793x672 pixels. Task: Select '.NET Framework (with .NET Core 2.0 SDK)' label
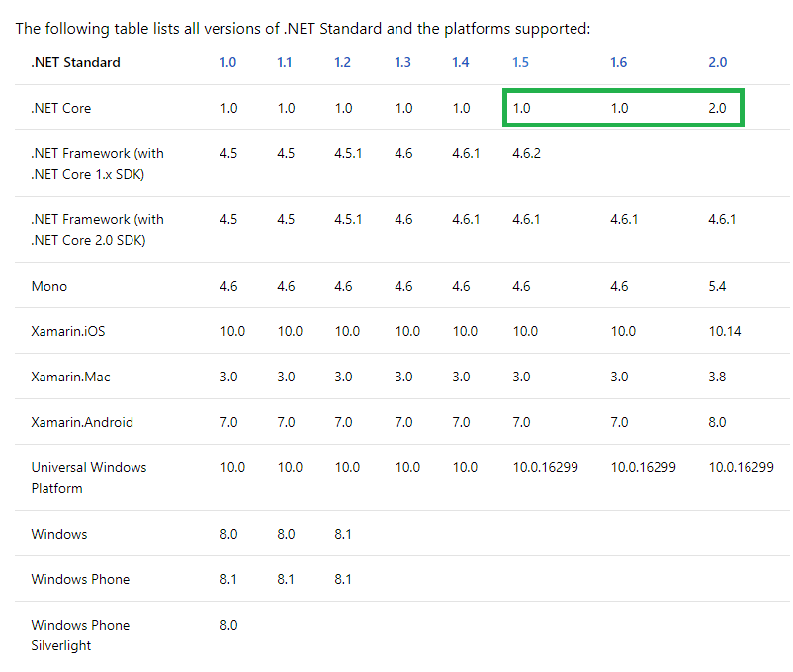98,230
